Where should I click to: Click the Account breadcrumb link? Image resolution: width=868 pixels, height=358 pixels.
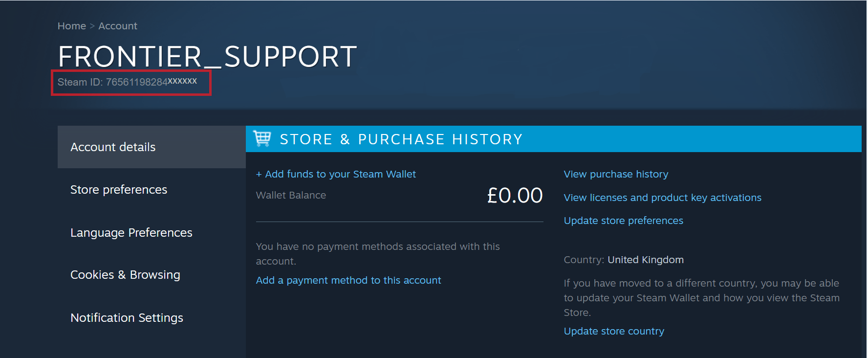tap(118, 25)
